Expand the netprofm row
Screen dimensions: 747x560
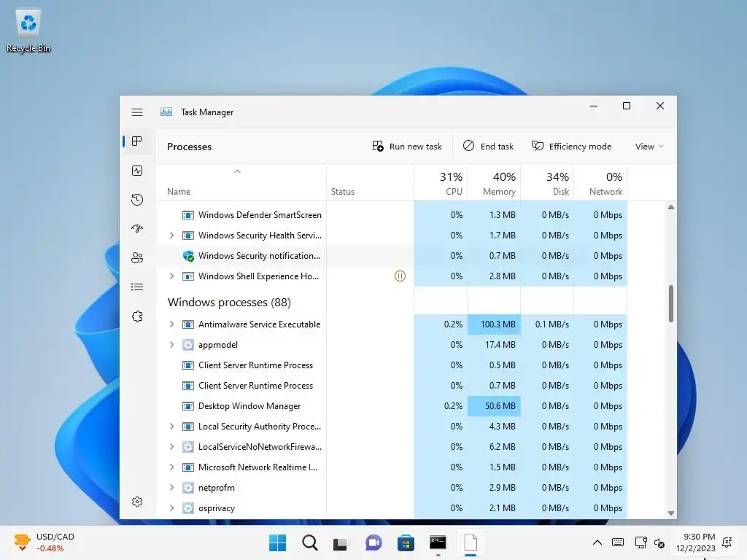click(x=171, y=488)
